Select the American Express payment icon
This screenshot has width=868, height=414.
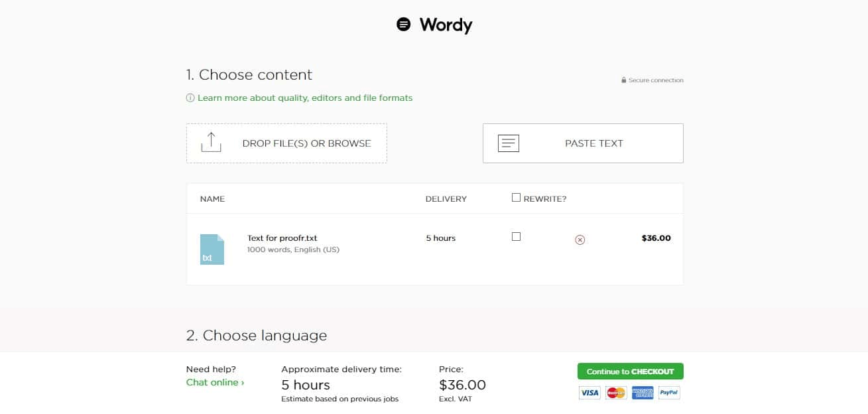tap(642, 392)
